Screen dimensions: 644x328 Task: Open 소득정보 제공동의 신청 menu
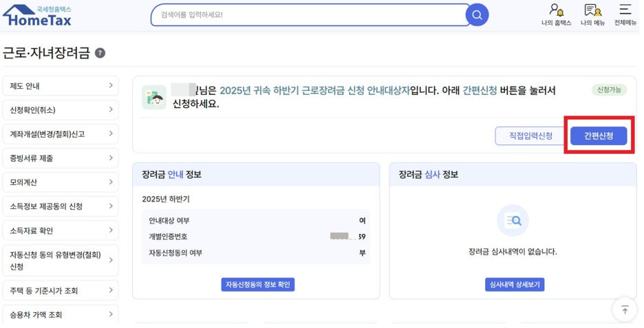coord(61,206)
